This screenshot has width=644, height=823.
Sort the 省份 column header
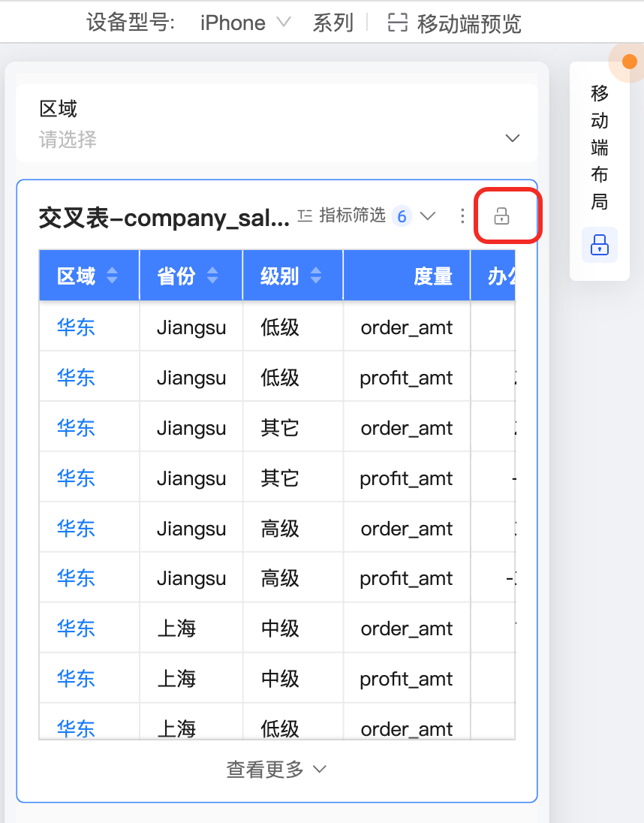pos(212,276)
